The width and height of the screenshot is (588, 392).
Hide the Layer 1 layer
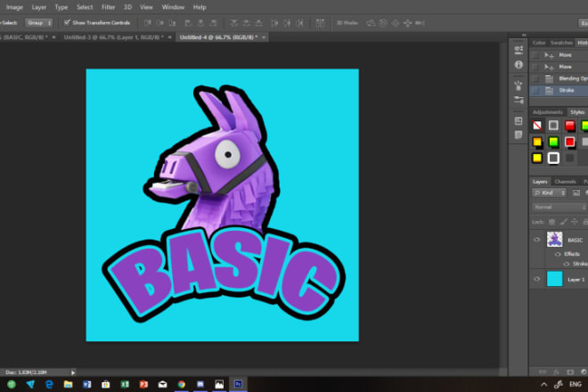[x=536, y=279]
